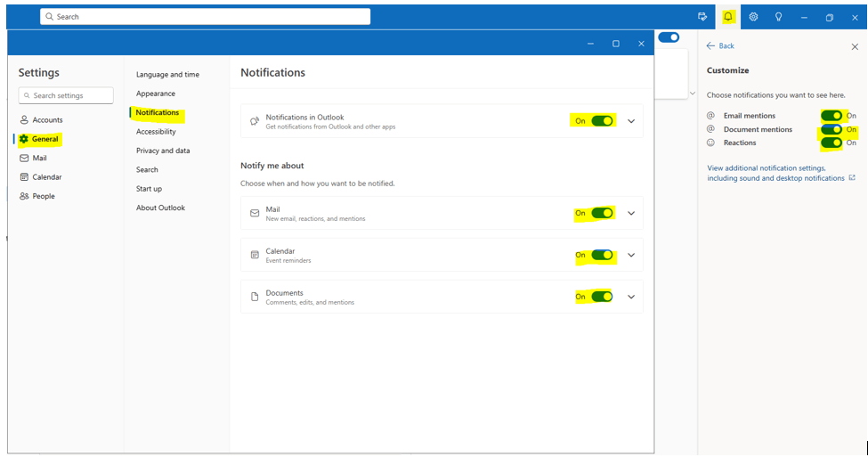Toggle Documents notifications switch
Viewport: 868px width, 457px height.
603,297
